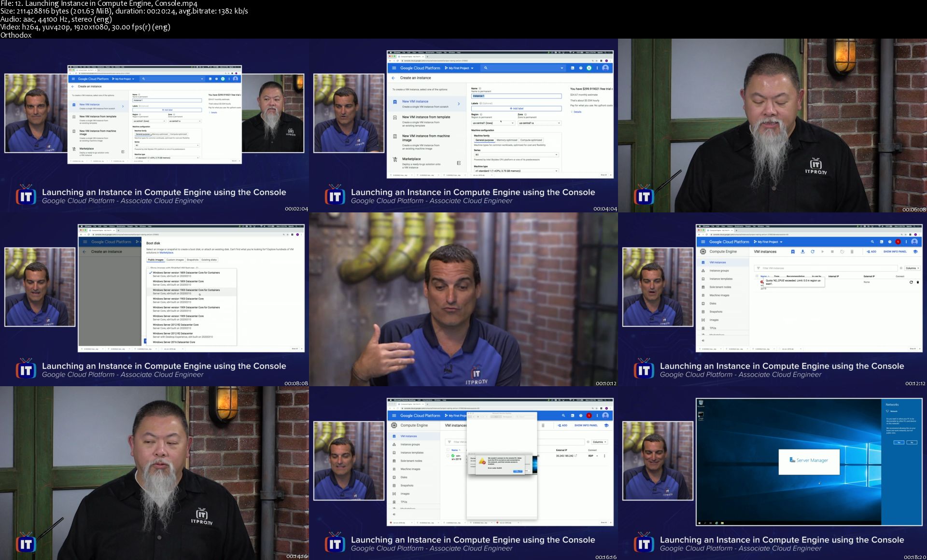In 00:16:16 frame, tick the win-srv-2019 row checkbox
Screen dimensions: 927x560
tap(447, 456)
